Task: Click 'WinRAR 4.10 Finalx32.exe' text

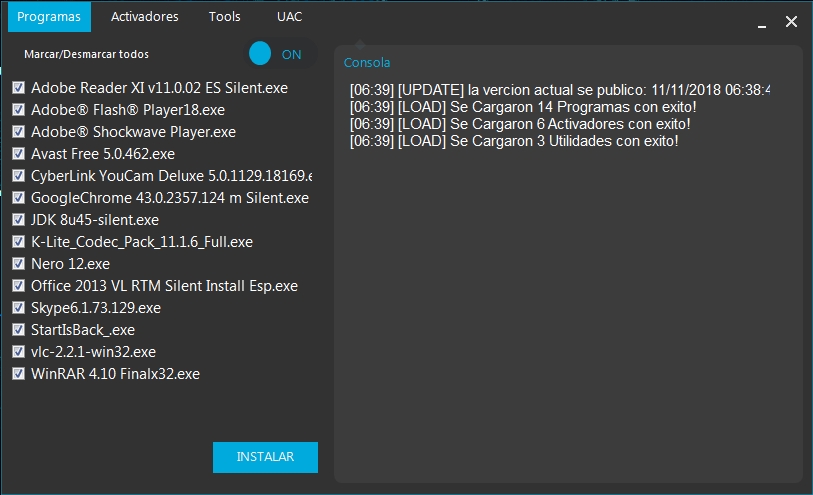Action: pyautogui.click(x=115, y=374)
